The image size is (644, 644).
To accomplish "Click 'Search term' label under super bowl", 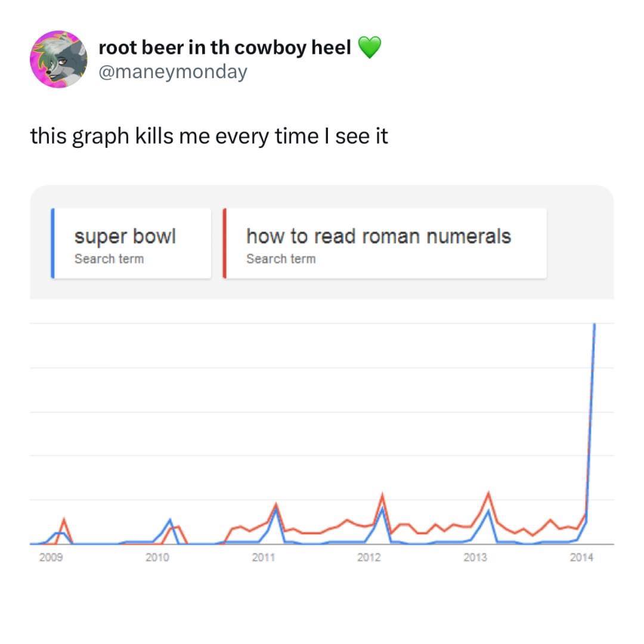I will pyautogui.click(x=109, y=259).
